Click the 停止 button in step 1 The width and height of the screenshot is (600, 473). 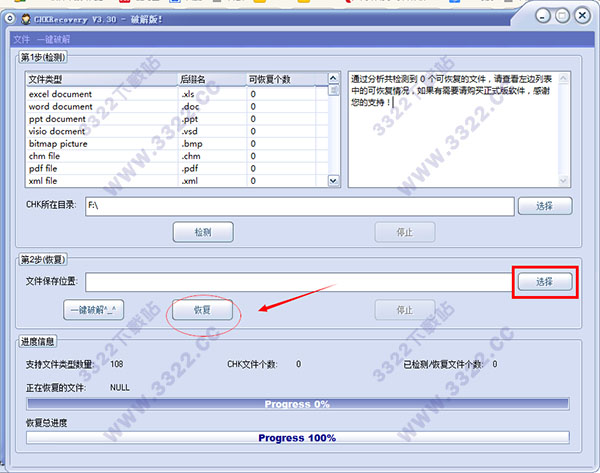[405, 232]
